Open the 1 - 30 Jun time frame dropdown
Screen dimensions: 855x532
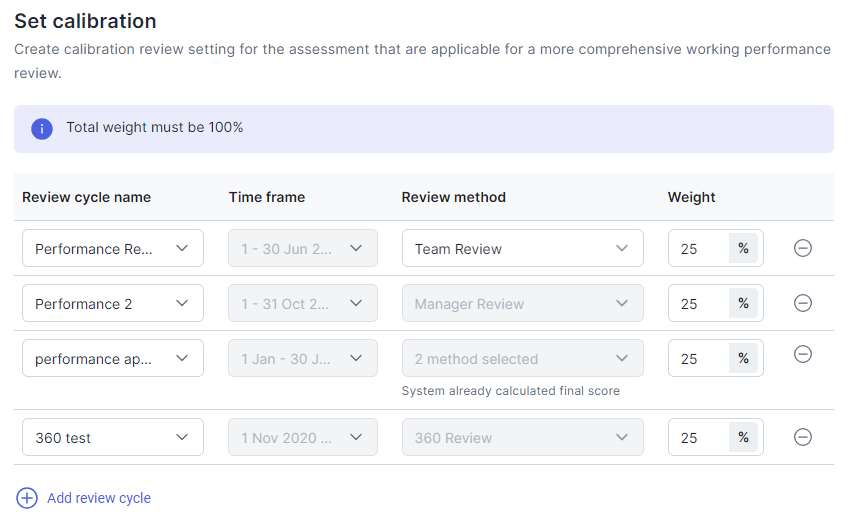[x=303, y=249]
